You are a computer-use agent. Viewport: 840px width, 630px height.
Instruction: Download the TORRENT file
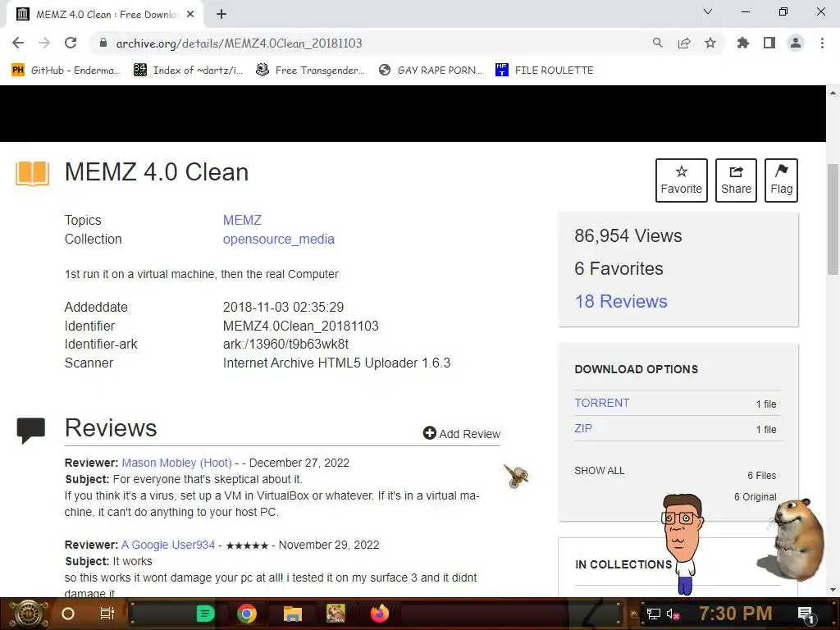point(601,403)
